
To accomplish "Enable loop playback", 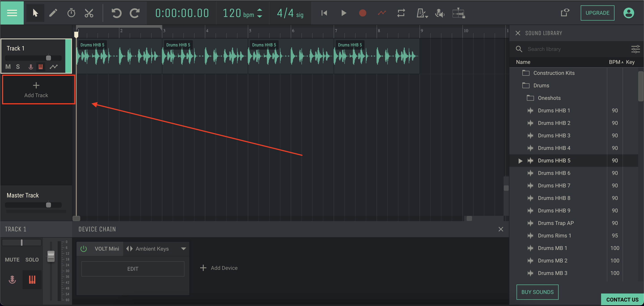I will click(x=401, y=13).
